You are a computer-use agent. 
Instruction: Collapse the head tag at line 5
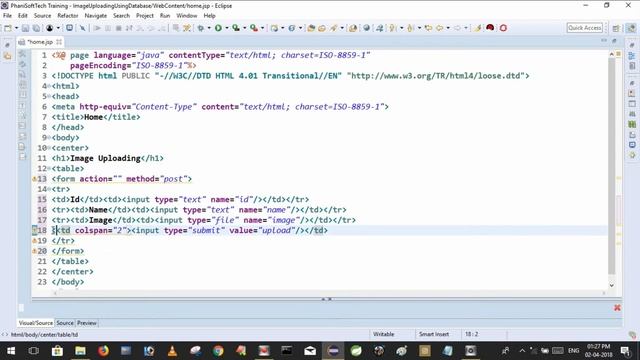point(49,96)
